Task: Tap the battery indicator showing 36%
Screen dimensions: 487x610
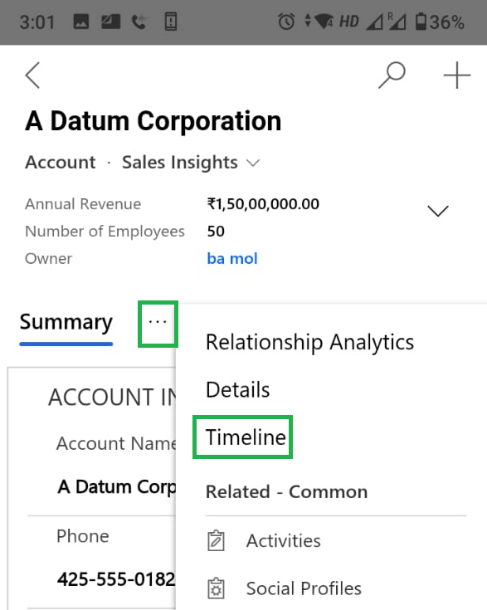Action: coord(440,22)
